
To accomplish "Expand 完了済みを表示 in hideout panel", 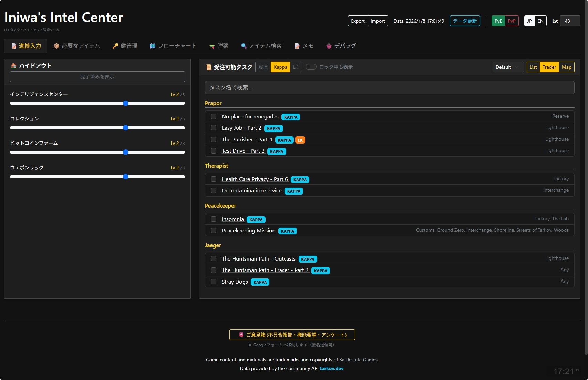I will point(97,76).
